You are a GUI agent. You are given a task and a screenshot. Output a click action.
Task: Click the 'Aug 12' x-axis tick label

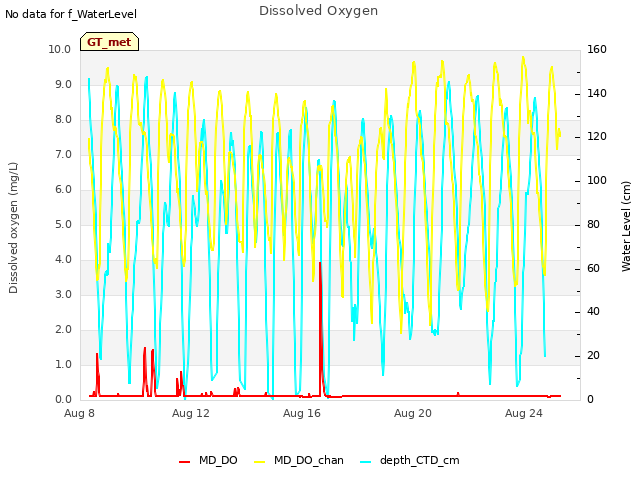(191, 413)
